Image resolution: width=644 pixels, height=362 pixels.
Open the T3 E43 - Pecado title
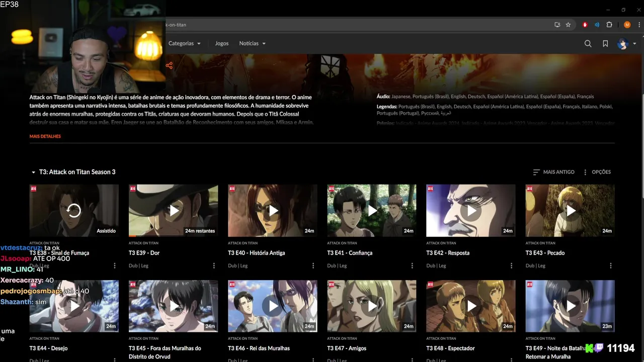click(545, 253)
